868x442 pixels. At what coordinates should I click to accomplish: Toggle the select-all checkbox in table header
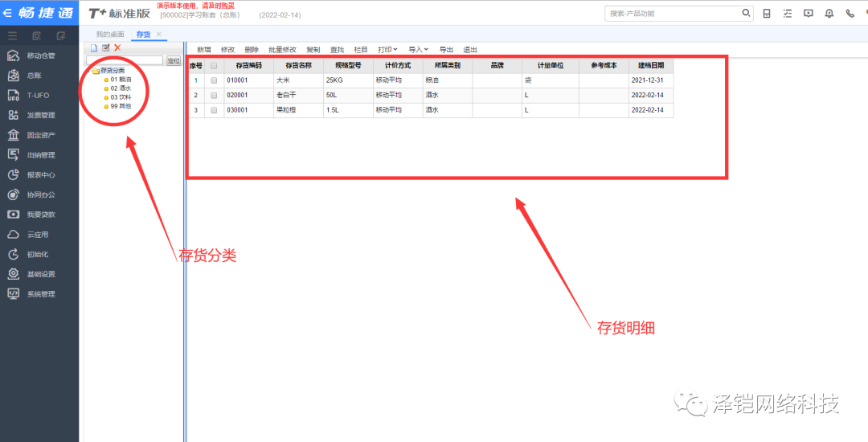tap(215, 65)
